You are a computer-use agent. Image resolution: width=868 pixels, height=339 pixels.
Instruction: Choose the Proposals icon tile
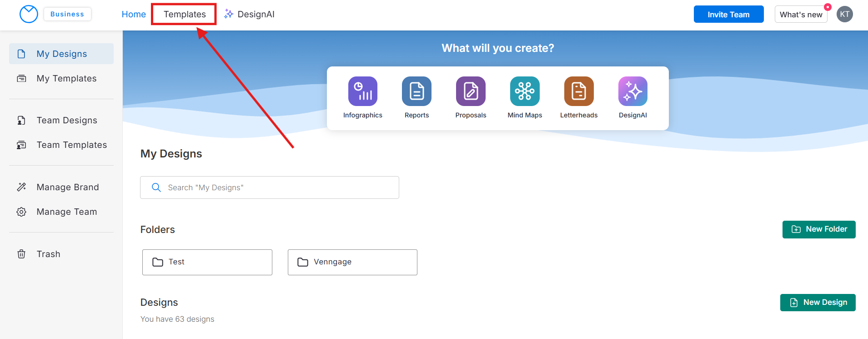click(471, 91)
